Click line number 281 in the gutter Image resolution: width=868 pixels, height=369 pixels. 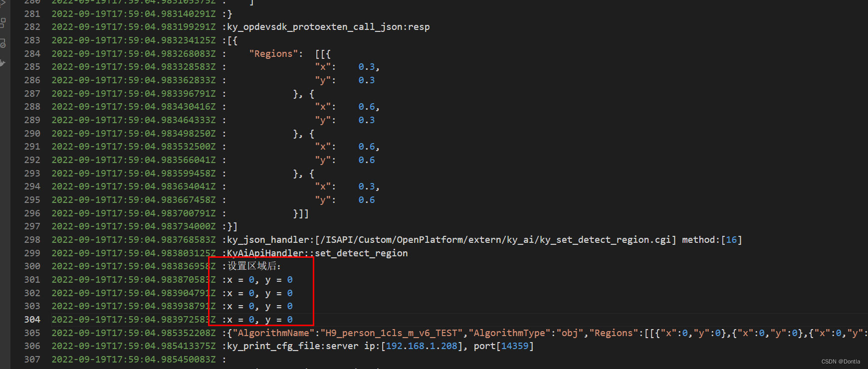32,13
